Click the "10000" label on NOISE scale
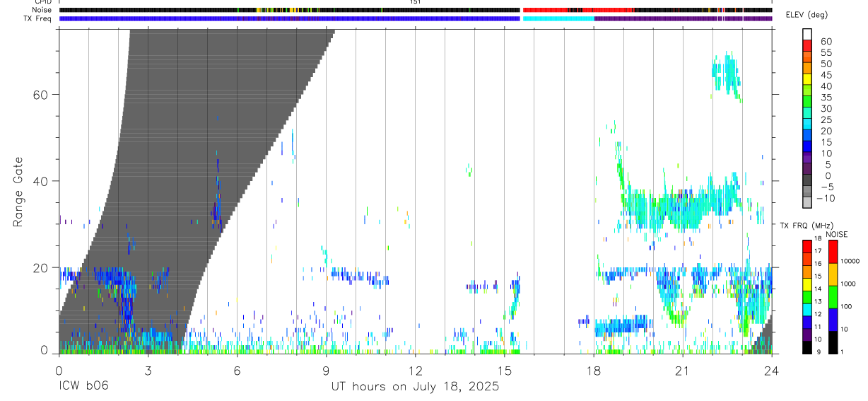The width and height of the screenshot is (868, 401). tap(850, 262)
